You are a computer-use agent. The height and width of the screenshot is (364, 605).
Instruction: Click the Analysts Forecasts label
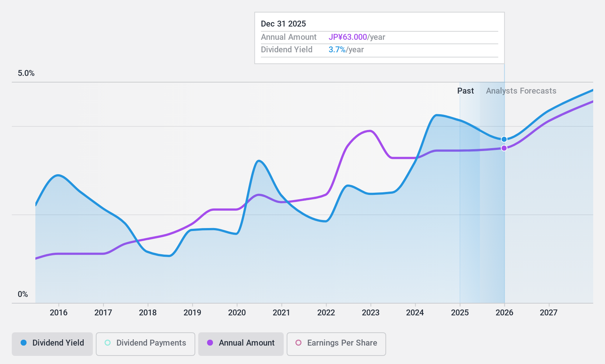pyautogui.click(x=521, y=91)
